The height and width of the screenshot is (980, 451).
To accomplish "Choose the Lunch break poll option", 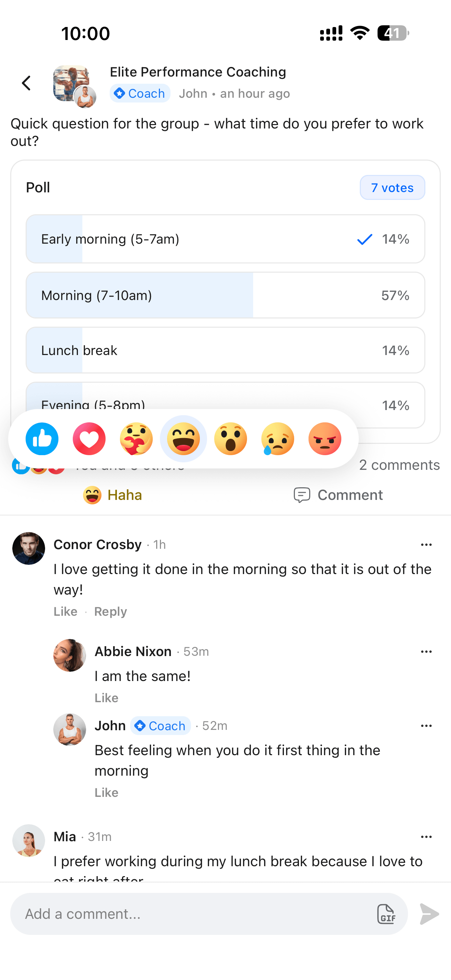I will pos(225,350).
